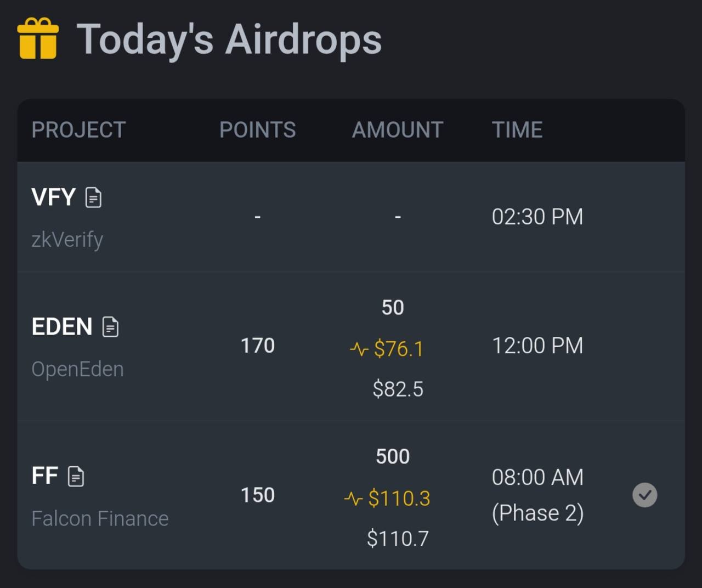Toggle the checkmark circle on FF row
The image size is (702, 588).
pyautogui.click(x=644, y=495)
